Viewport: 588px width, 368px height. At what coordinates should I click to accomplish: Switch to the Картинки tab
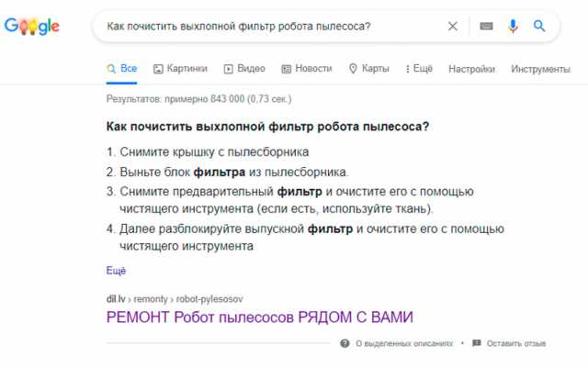[x=180, y=69]
